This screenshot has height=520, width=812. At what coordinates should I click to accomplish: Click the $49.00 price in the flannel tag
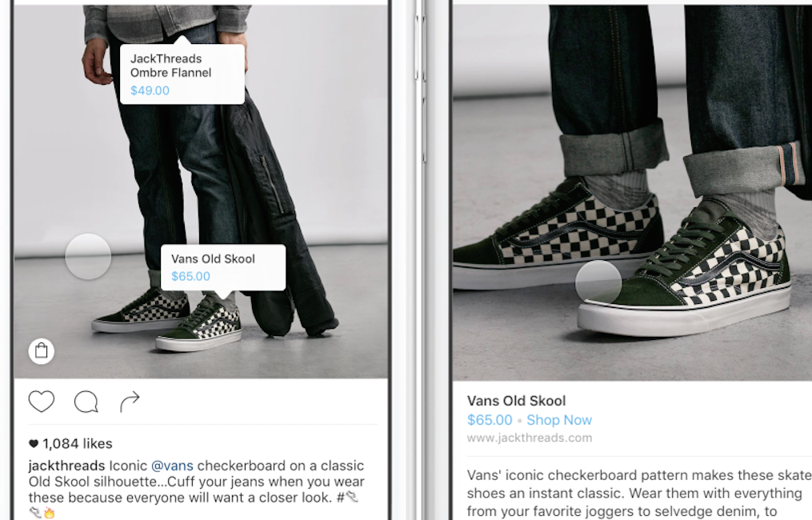[150, 90]
